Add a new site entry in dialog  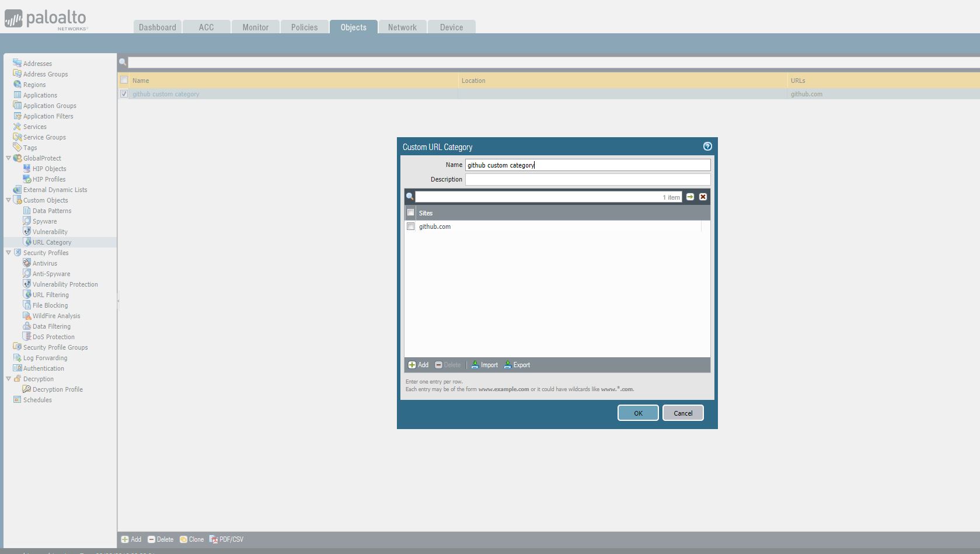point(418,365)
